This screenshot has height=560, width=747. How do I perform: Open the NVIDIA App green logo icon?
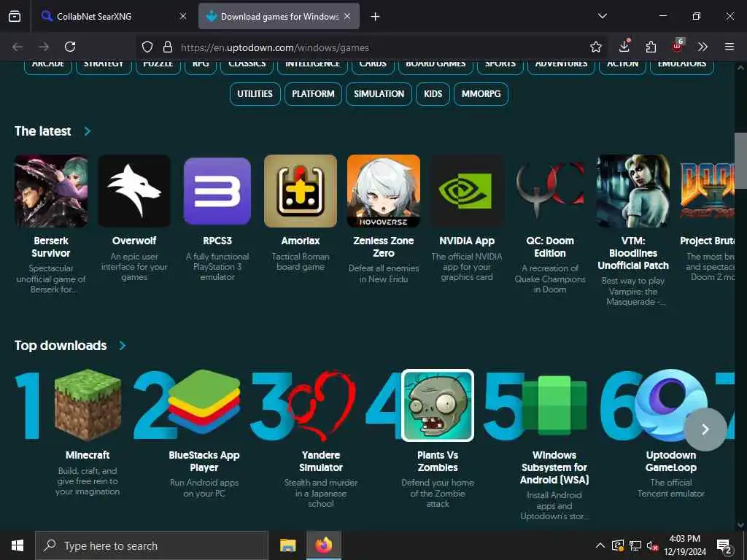click(x=467, y=191)
